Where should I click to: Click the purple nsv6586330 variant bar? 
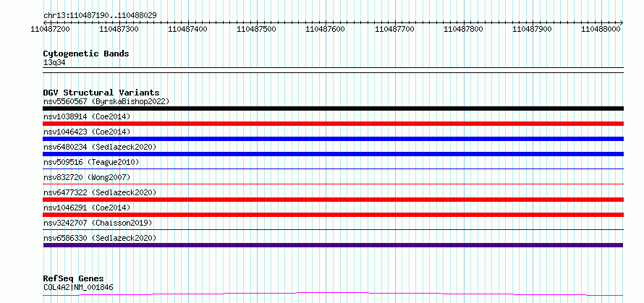click(333, 245)
